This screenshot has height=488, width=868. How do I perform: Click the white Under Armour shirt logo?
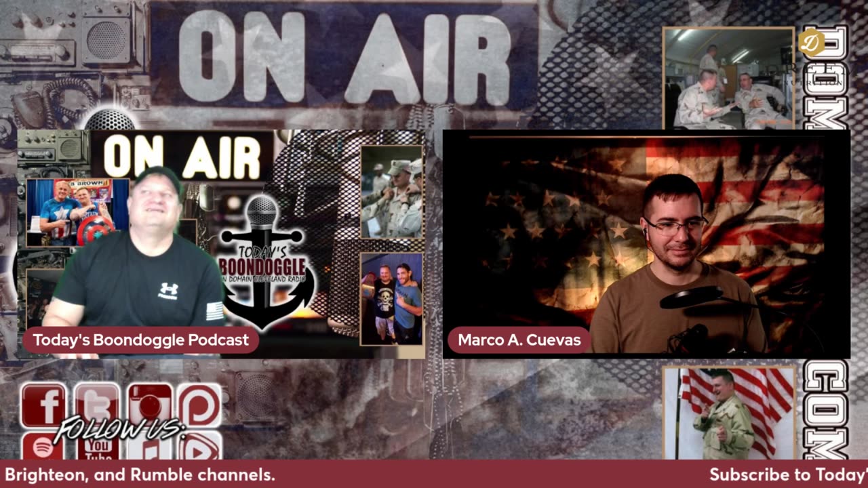pyautogui.click(x=168, y=290)
